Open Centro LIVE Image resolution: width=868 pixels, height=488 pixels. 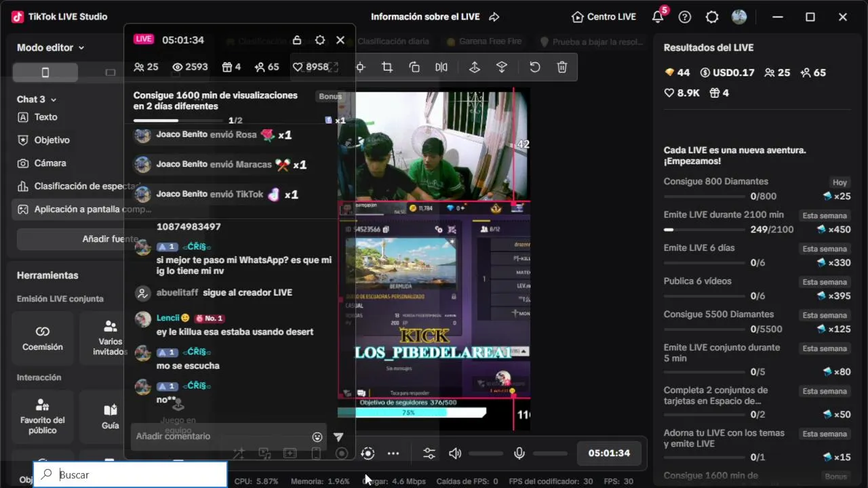[x=604, y=17]
